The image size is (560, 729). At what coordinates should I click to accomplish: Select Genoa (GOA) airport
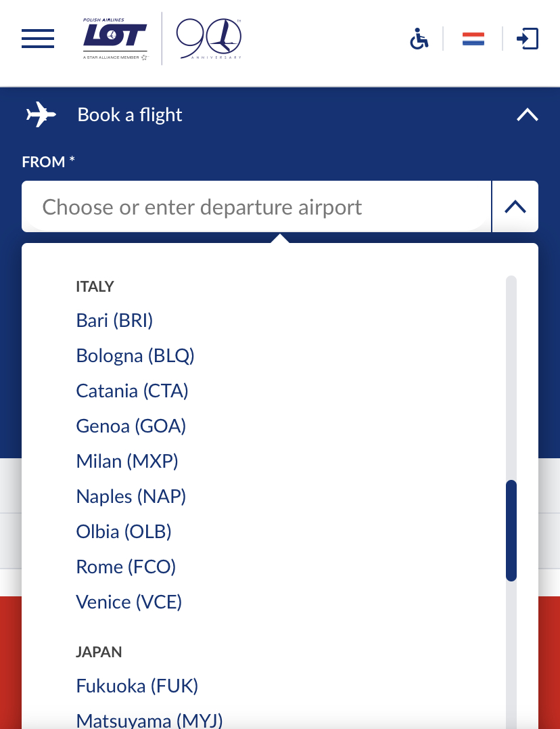[x=131, y=426]
